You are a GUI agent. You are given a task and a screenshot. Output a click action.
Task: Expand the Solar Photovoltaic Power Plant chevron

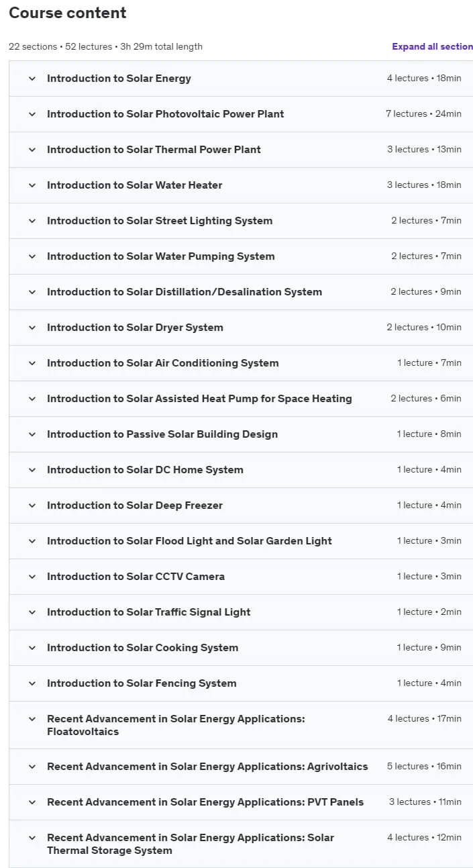click(32, 114)
